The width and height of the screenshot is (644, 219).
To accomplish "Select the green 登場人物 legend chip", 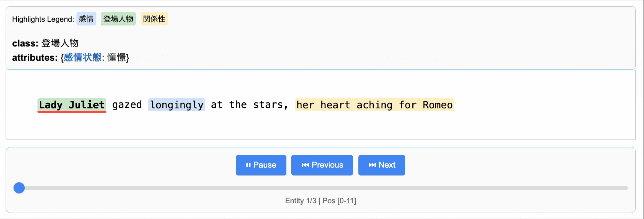I will (118, 19).
